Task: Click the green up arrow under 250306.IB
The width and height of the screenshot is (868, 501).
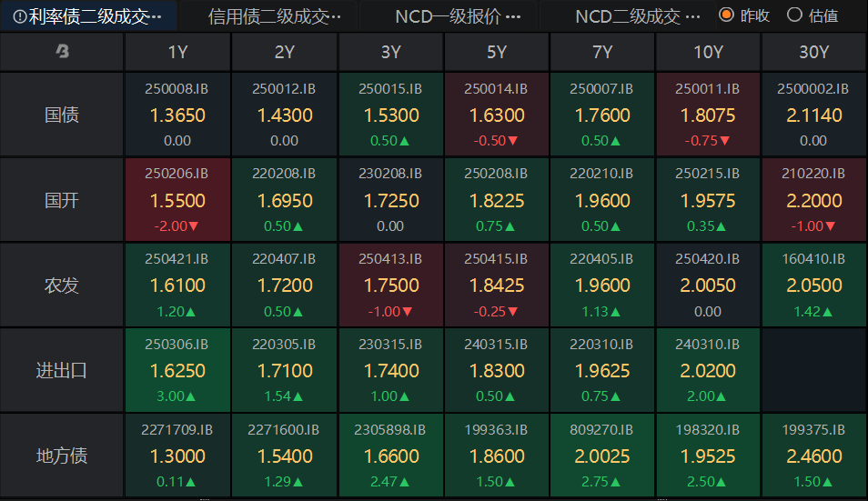Action: pos(191,396)
